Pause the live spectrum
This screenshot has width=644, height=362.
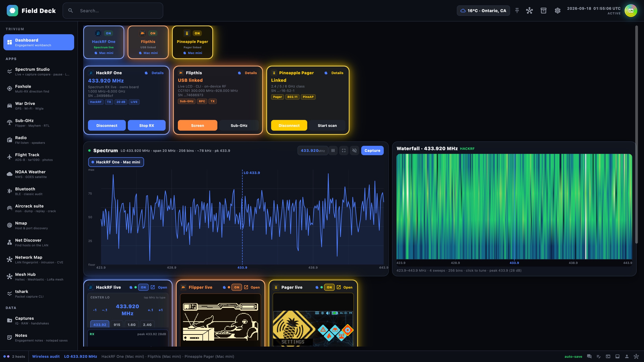pyautogui.click(x=333, y=151)
